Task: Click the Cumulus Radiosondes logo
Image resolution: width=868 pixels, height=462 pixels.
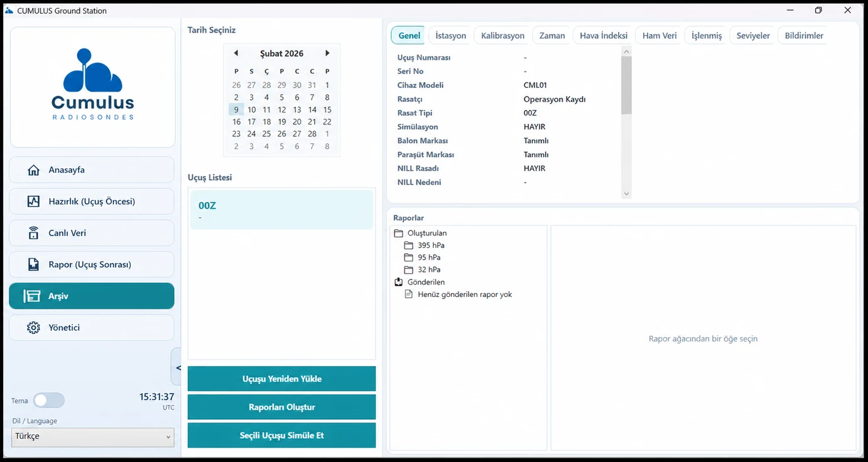Action: tap(93, 84)
